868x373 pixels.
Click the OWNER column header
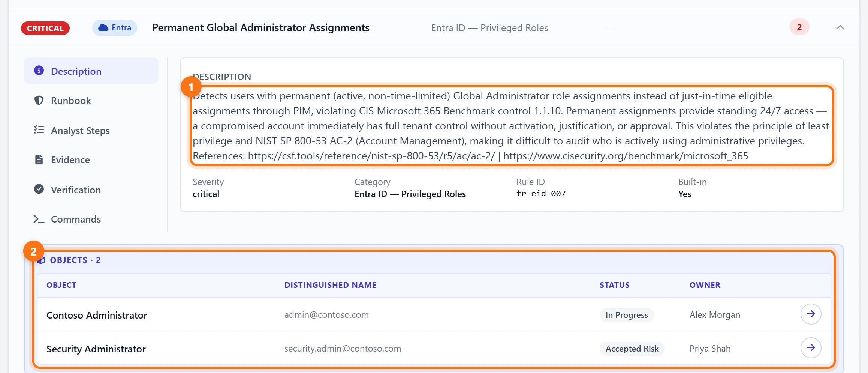[x=705, y=285]
